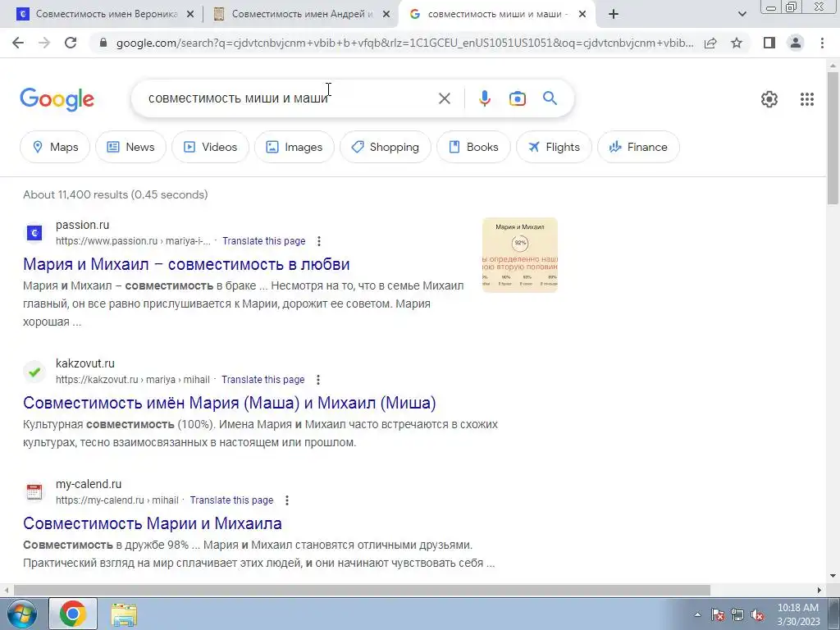Open Windows Explorer from taskbar
840x630 pixels.
(124, 614)
